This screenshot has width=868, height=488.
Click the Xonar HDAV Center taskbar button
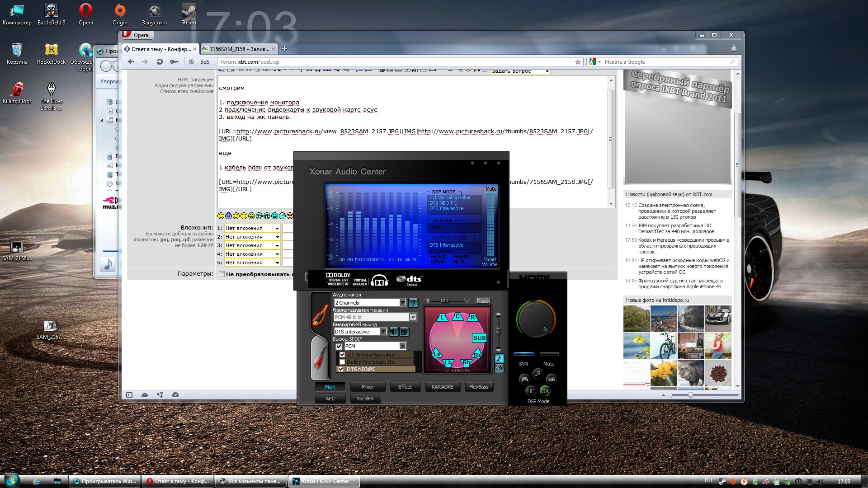pyautogui.click(x=324, y=481)
